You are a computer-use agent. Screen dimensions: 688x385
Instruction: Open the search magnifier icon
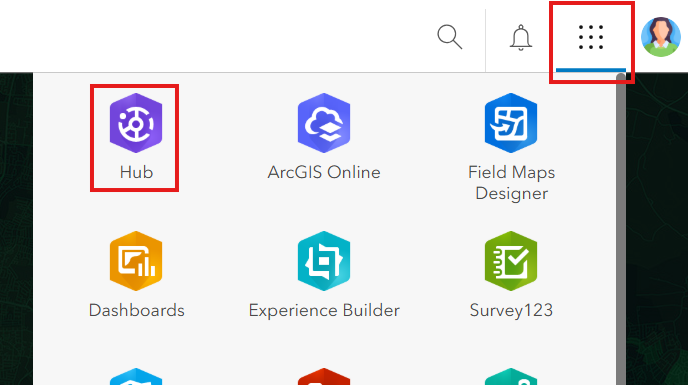tap(450, 37)
